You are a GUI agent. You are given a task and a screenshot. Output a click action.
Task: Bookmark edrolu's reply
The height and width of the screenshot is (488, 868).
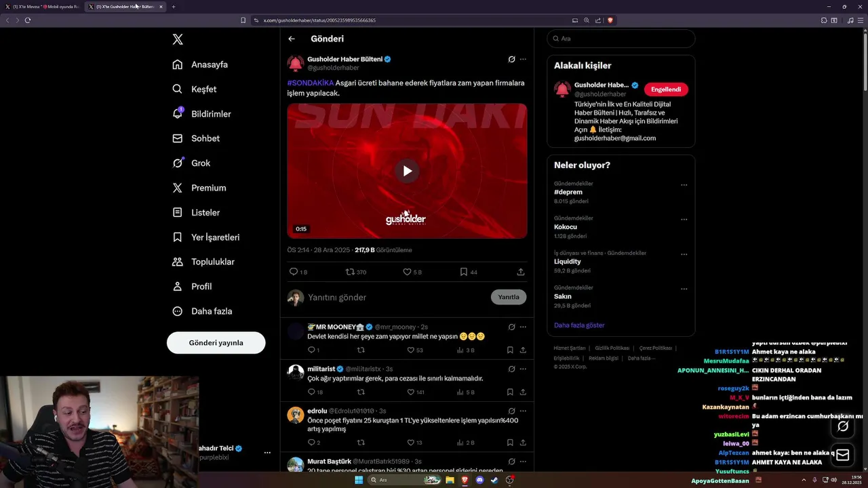510,443
